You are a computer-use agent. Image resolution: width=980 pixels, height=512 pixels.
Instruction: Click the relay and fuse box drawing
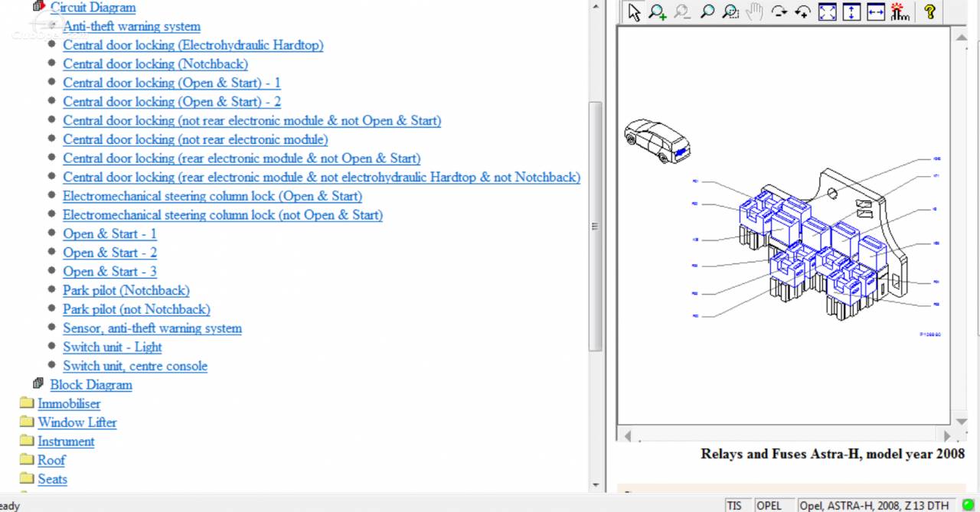coord(823,245)
